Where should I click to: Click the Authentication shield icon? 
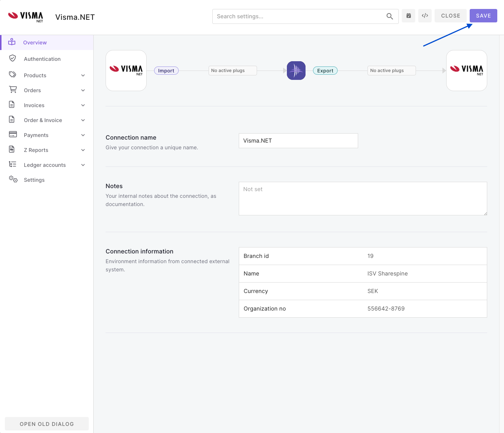(x=13, y=59)
